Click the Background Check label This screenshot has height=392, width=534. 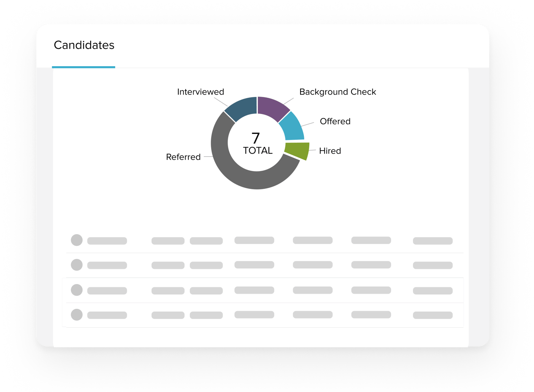[x=337, y=92]
